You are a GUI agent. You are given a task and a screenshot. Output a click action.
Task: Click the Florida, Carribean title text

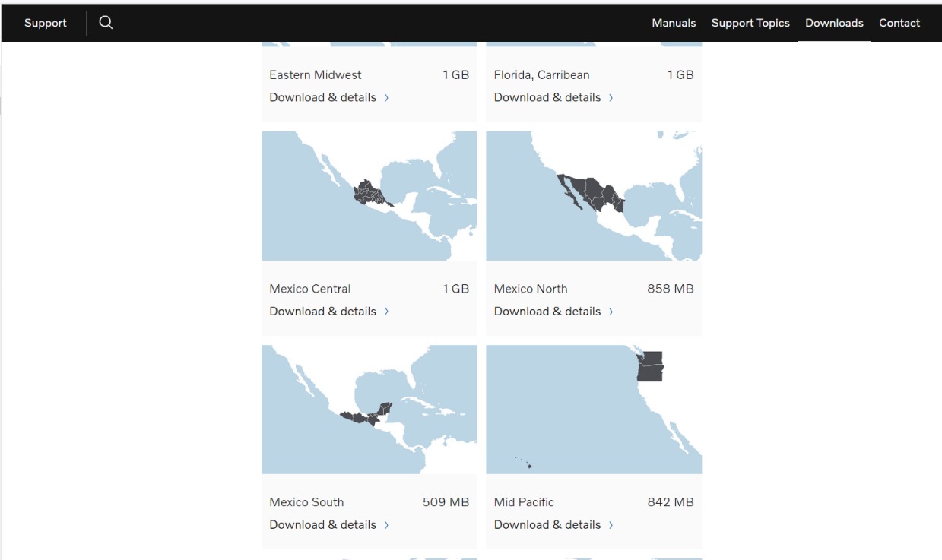(542, 75)
